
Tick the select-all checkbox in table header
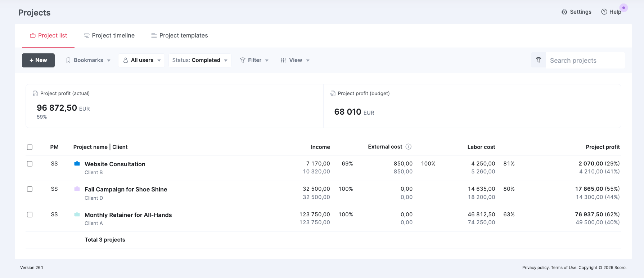pos(30,147)
